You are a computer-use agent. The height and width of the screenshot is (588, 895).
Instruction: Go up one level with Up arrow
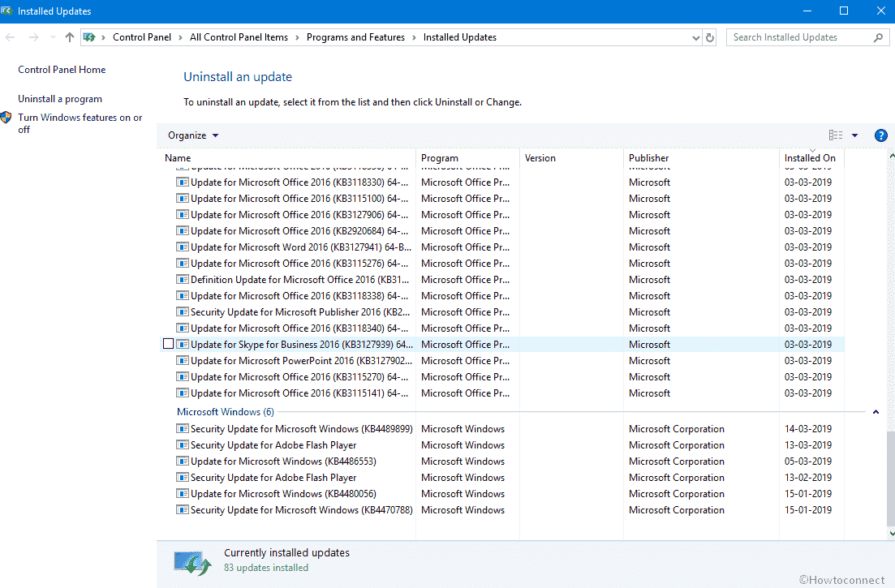(70, 37)
